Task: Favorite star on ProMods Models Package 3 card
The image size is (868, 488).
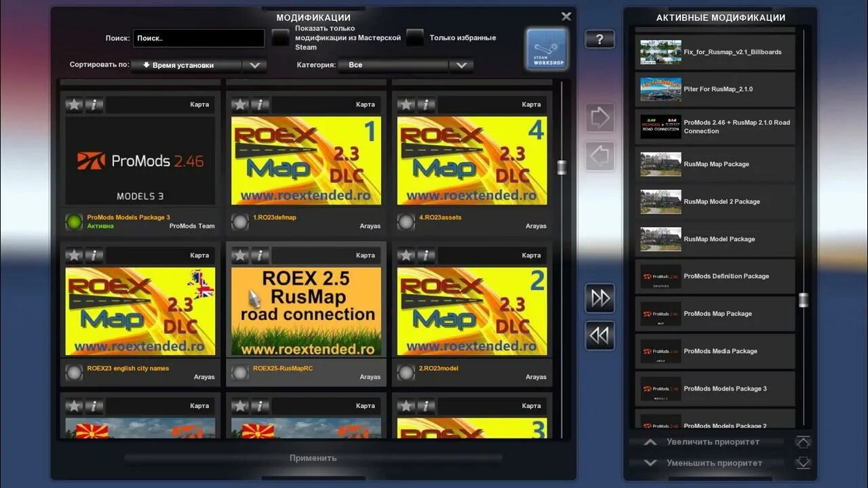Action: click(74, 104)
